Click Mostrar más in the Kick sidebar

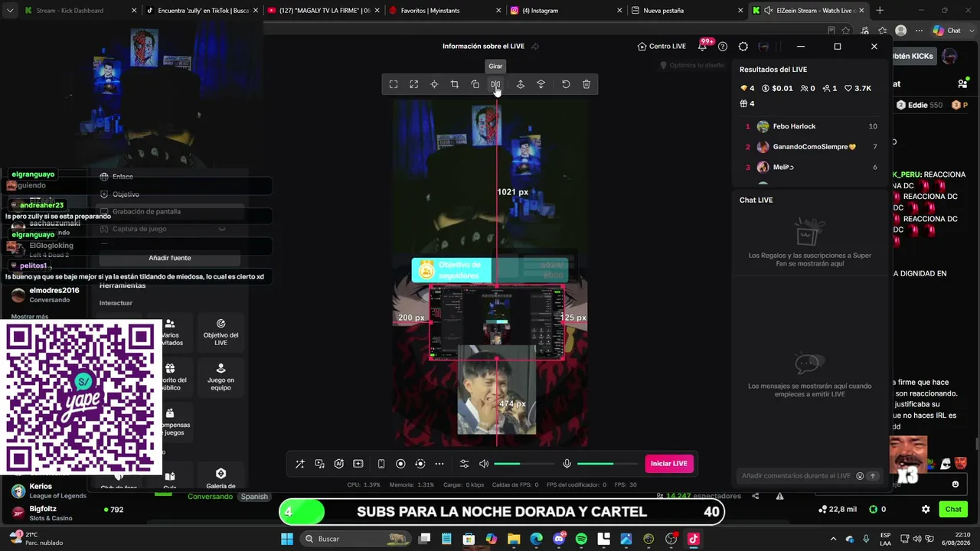30,317
